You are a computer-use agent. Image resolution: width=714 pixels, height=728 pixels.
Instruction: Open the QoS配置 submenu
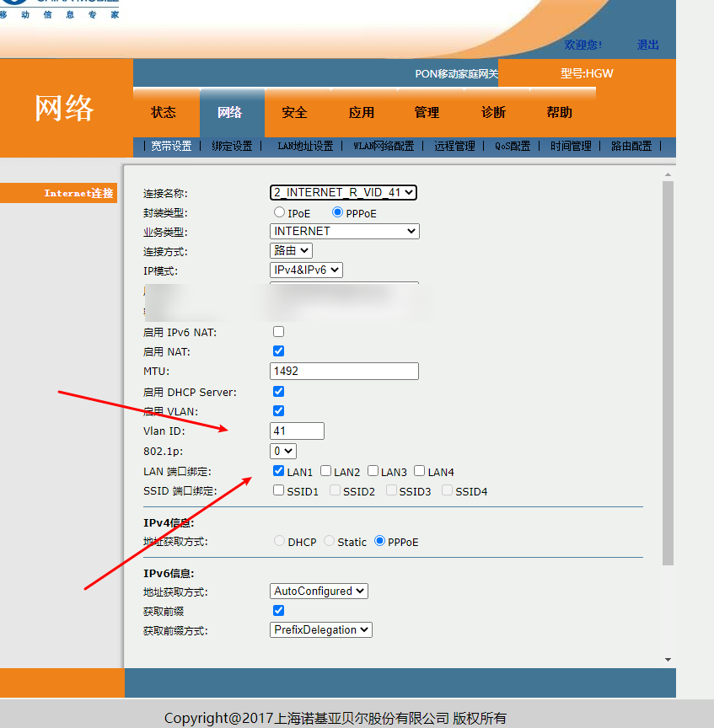point(513,146)
